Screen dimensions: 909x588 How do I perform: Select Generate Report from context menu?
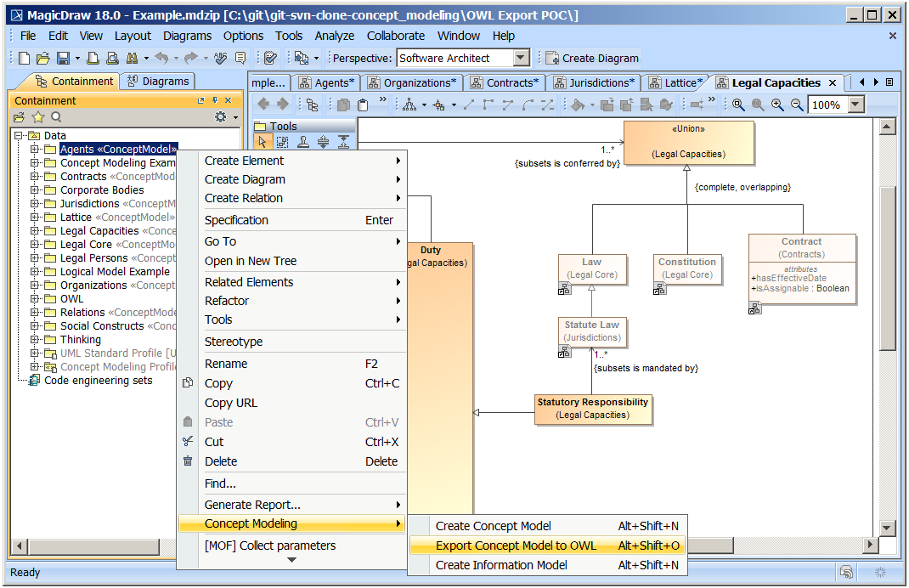pos(252,505)
